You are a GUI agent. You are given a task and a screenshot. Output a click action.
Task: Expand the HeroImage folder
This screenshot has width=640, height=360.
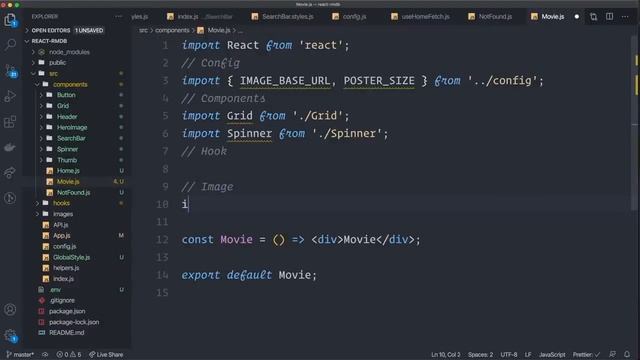pos(72,127)
